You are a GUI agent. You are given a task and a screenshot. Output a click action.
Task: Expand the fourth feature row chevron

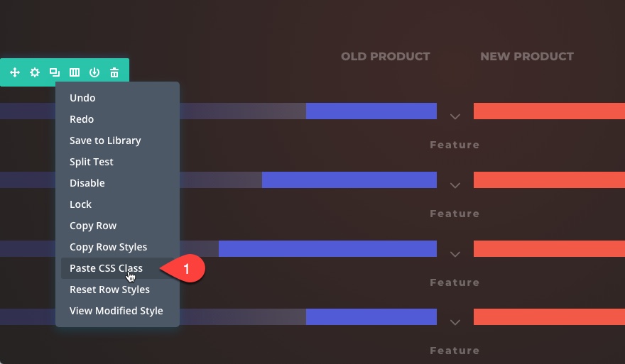pyautogui.click(x=455, y=322)
